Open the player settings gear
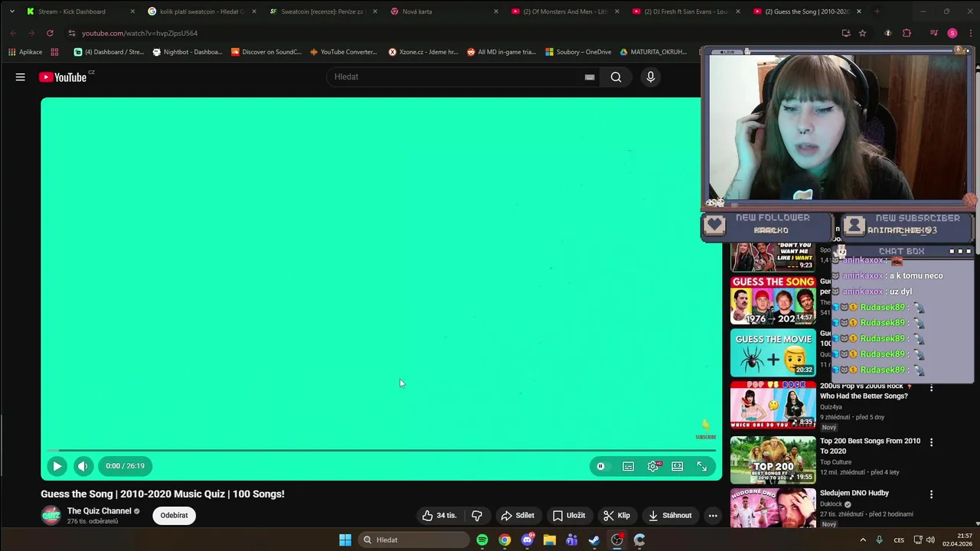The height and width of the screenshot is (551, 980). coord(653,466)
